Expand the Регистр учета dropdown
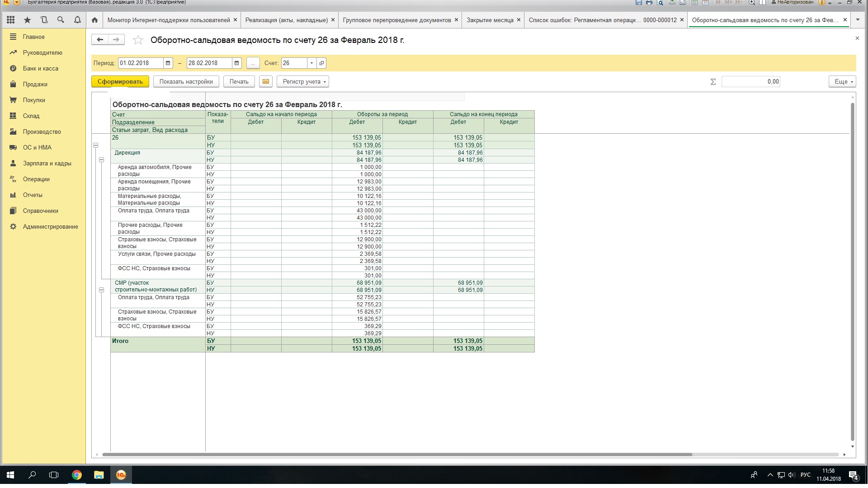Image resolution: width=868 pixels, height=488 pixels. [302, 81]
